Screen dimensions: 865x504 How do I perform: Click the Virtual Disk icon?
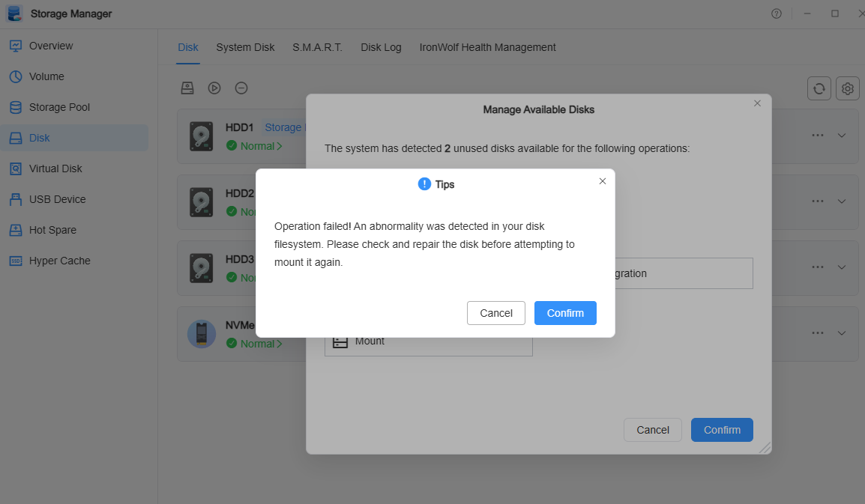coord(16,168)
